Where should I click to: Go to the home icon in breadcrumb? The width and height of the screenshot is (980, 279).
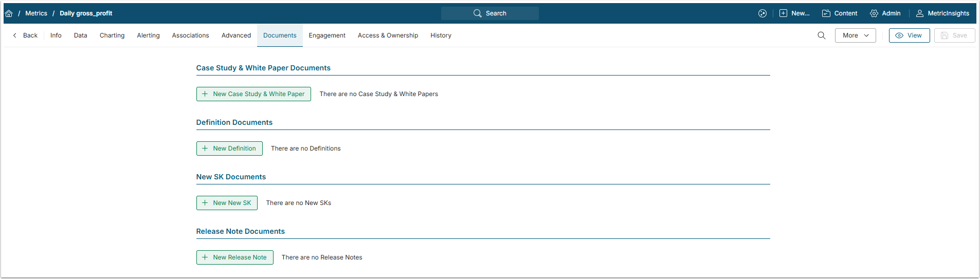point(9,13)
